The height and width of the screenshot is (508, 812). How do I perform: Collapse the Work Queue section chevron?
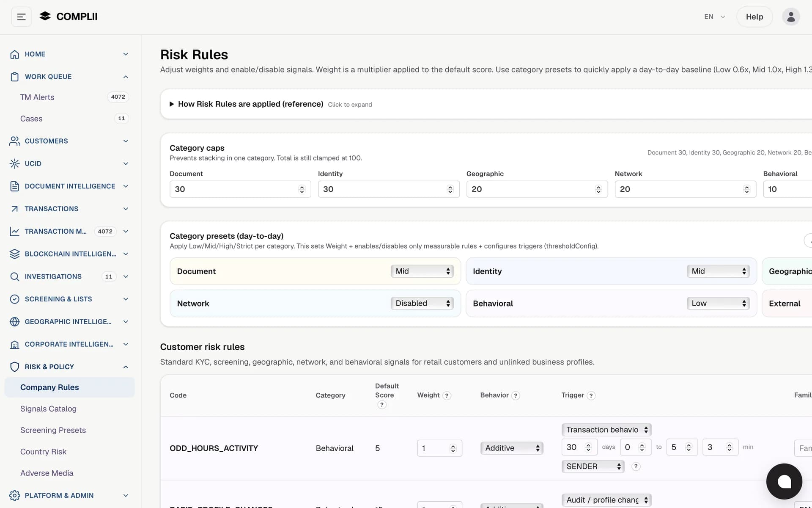126,77
